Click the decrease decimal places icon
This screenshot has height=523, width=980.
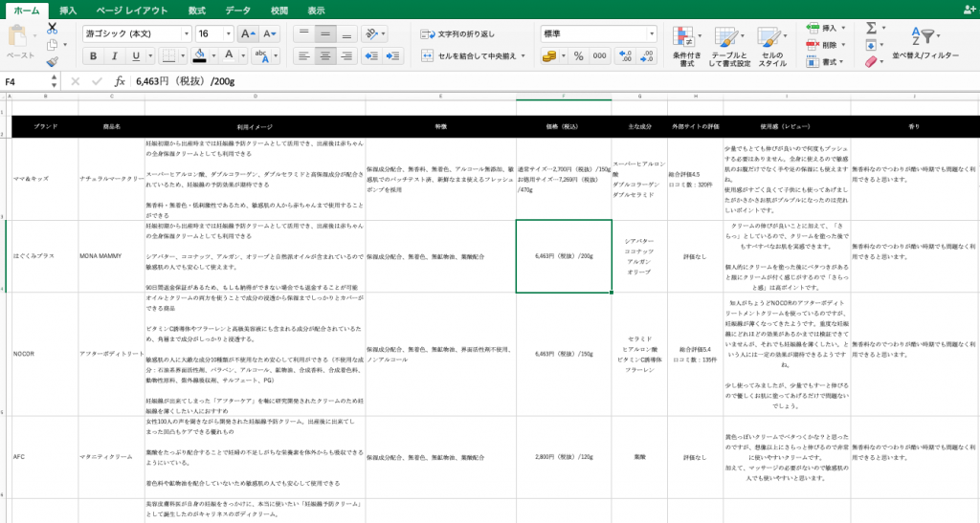coord(646,56)
